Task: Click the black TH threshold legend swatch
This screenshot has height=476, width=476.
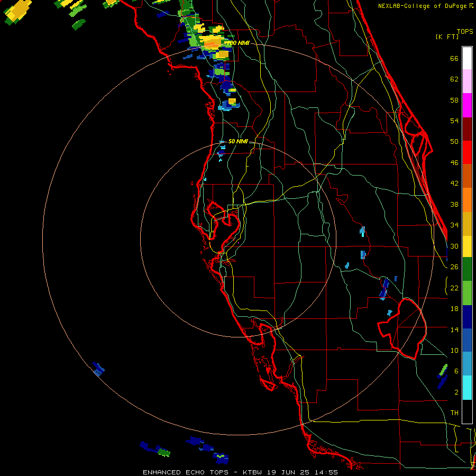Action: pos(467,411)
